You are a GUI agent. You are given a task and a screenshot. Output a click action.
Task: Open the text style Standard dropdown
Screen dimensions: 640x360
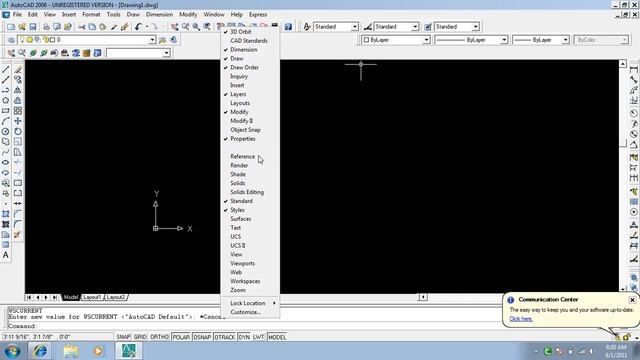(355, 27)
